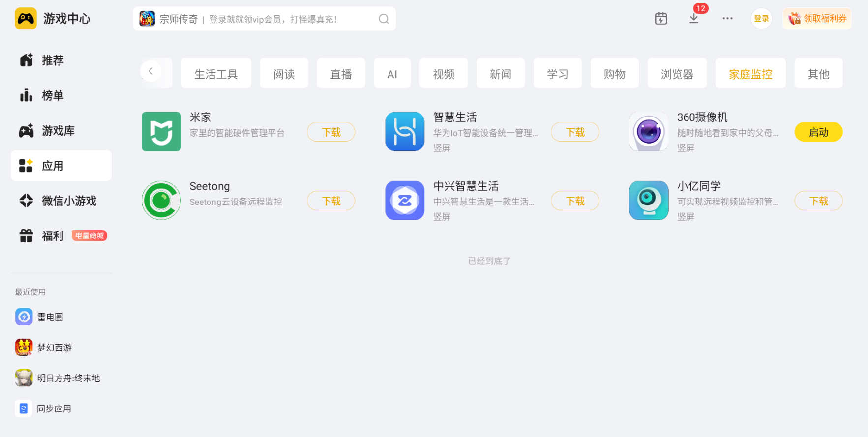Click the 360摄像机 app icon

point(649,132)
